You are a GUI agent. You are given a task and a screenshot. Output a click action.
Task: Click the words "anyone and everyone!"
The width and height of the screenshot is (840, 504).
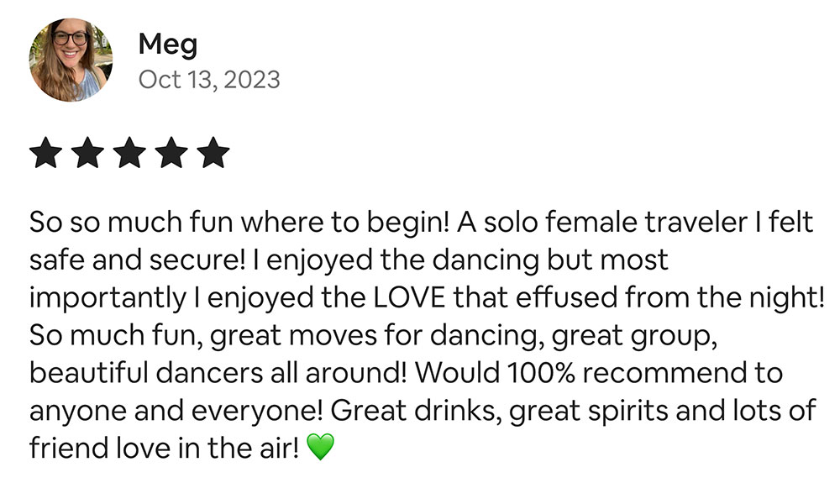tap(176, 411)
